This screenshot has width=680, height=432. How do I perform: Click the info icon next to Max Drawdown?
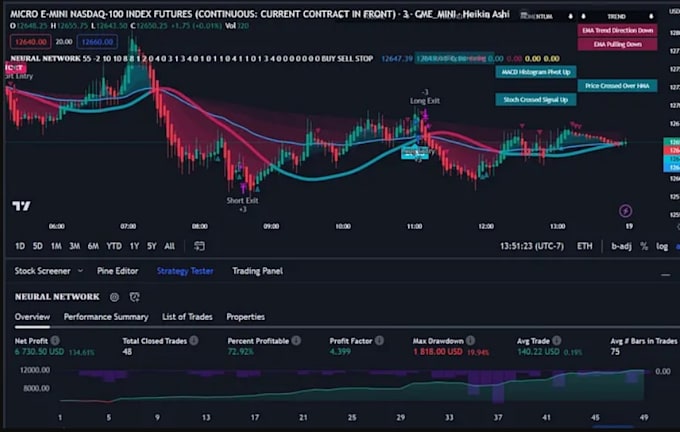pyautogui.click(x=470, y=340)
